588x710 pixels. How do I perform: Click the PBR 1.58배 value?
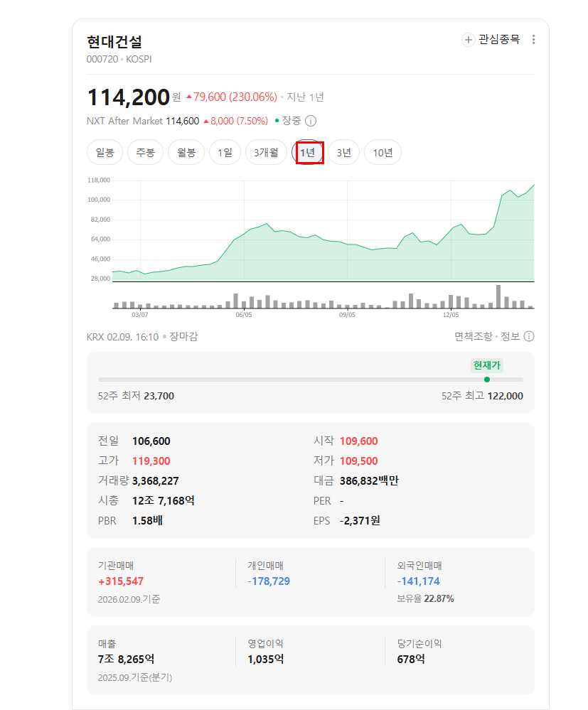point(147,521)
